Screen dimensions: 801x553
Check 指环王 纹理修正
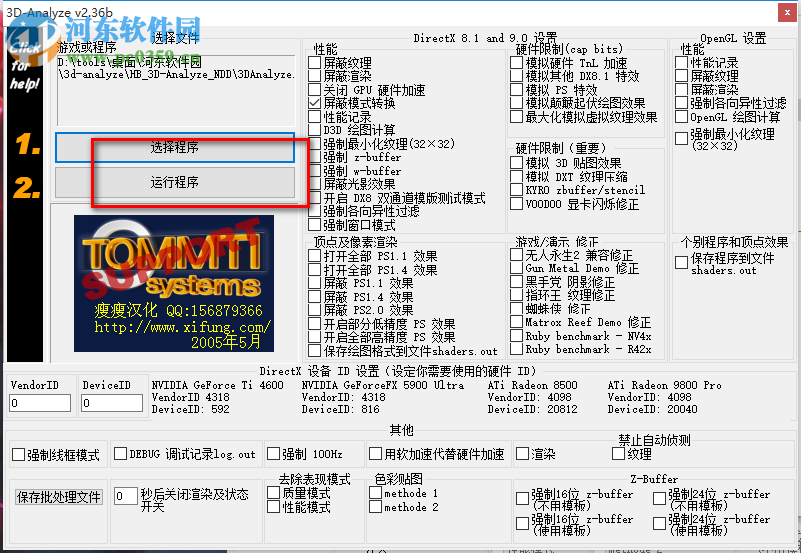coord(516,295)
